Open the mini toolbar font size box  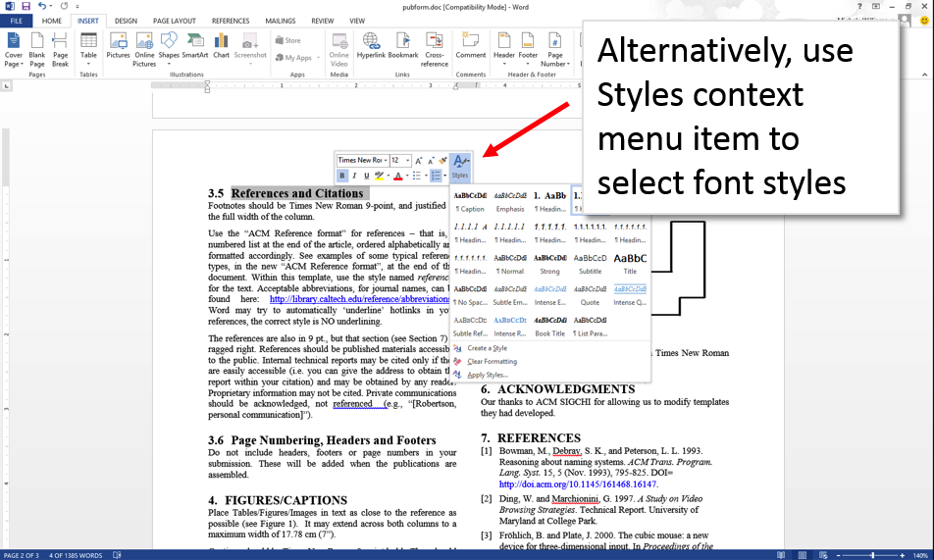coord(400,160)
